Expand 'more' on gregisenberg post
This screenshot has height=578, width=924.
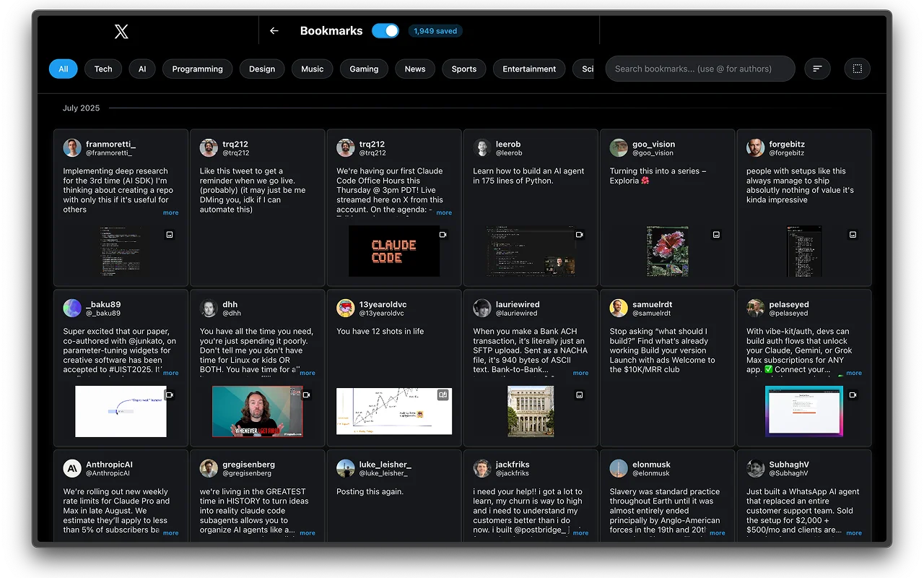(x=307, y=533)
